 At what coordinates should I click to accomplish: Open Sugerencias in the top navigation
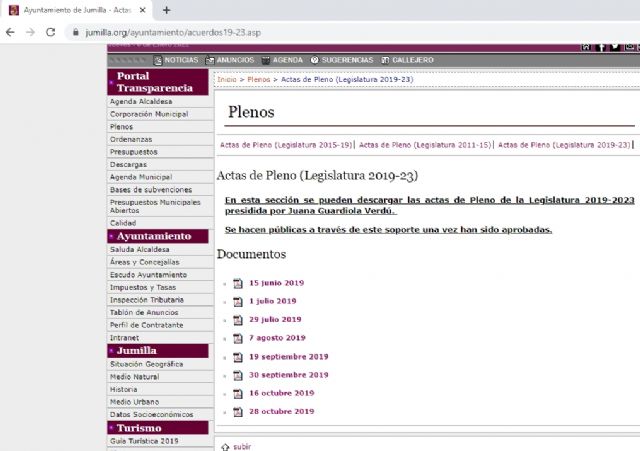coord(349,60)
